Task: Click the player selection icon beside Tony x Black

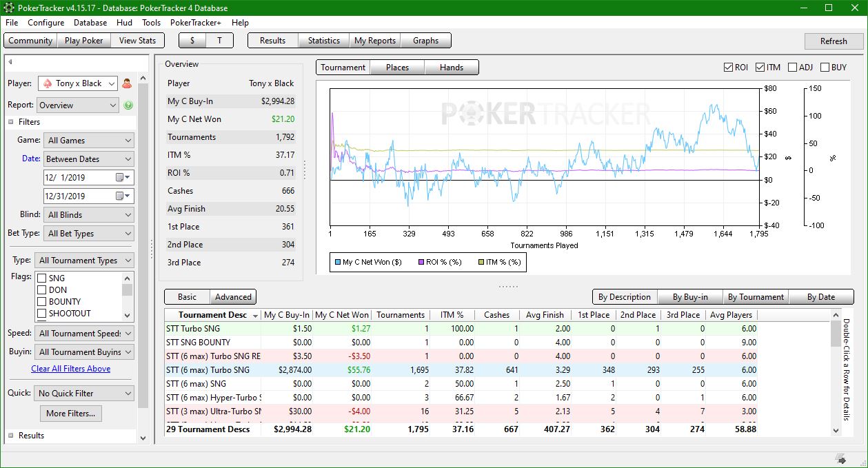Action: [127, 83]
